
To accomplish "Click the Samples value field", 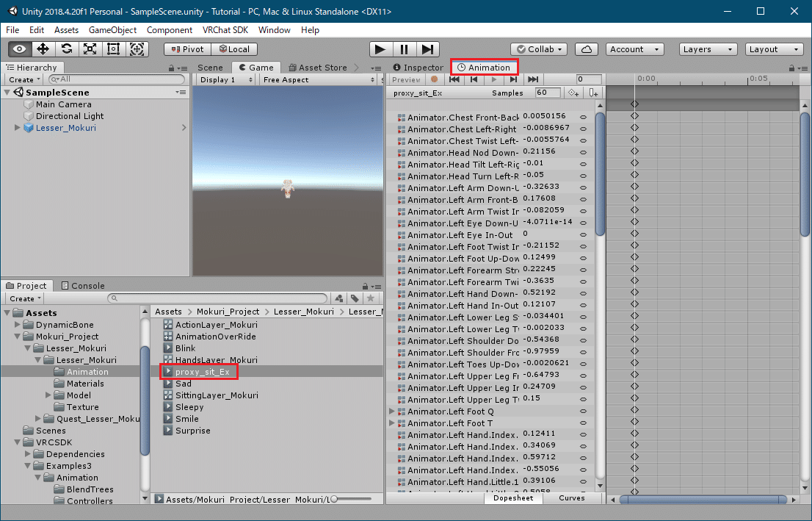I will [x=548, y=93].
